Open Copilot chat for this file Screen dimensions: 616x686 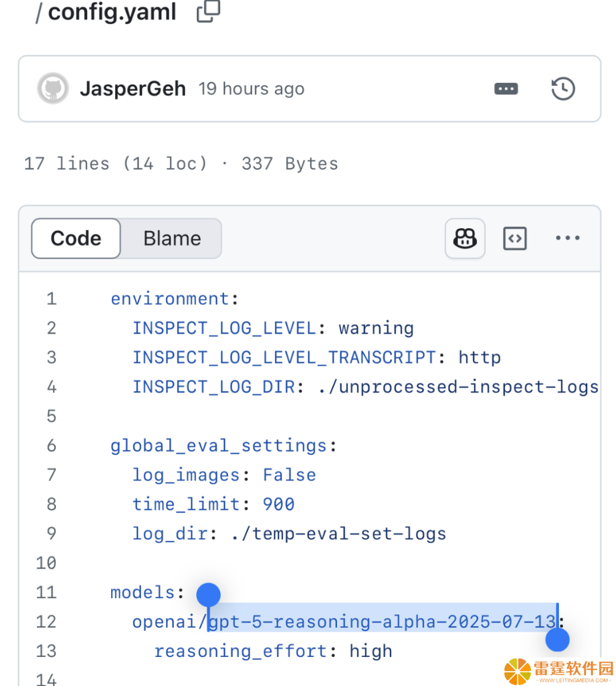465,238
